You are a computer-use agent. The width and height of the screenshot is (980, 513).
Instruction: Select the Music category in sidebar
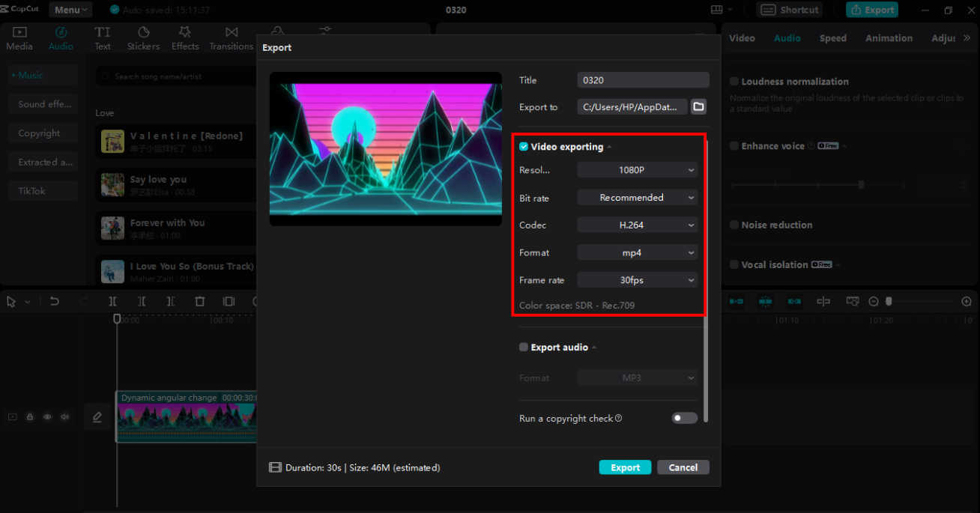(x=43, y=75)
